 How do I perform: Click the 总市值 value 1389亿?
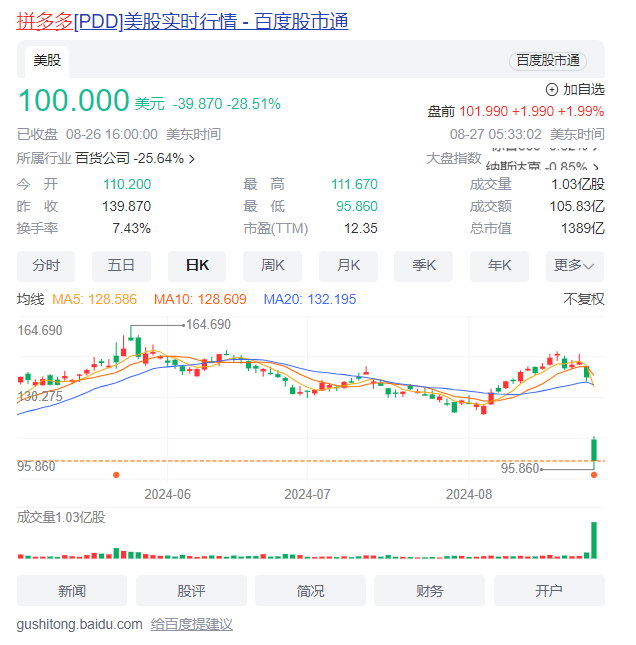pos(583,228)
